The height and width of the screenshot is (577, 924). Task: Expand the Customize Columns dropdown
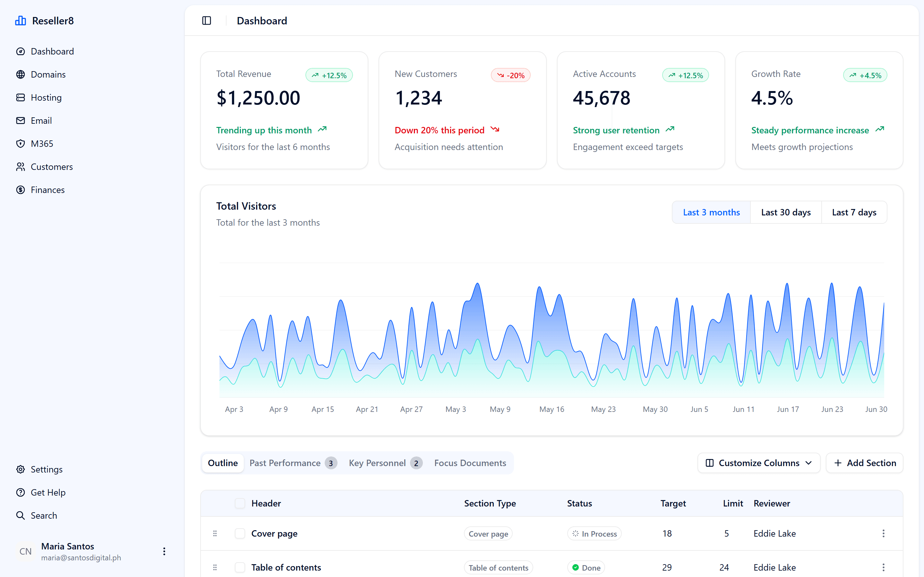(758, 463)
